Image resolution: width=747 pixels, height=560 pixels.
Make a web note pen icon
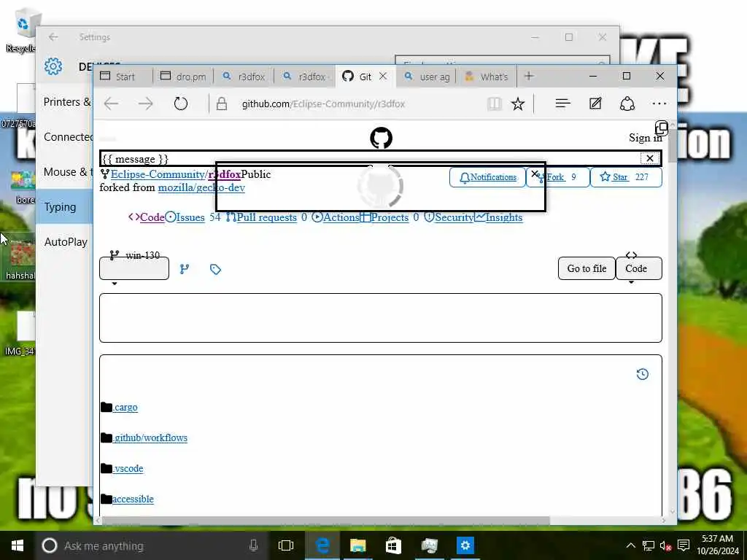595,104
